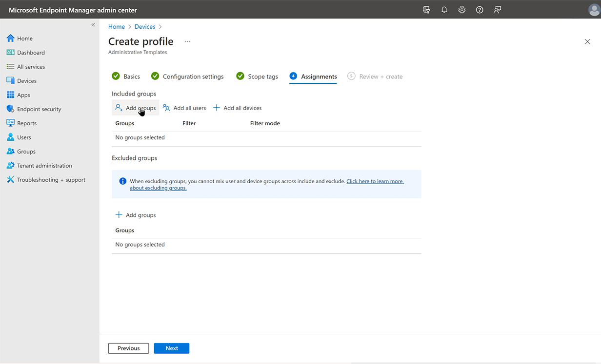Click the Reports icon in sidebar
The height and width of the screenshot is (364, 601).
tap(10, 123)
